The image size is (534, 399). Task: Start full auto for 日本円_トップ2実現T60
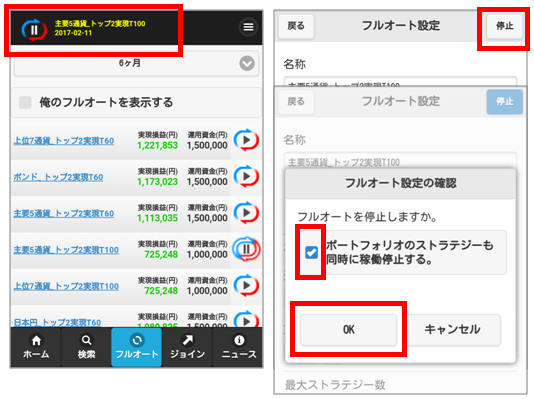246,319
